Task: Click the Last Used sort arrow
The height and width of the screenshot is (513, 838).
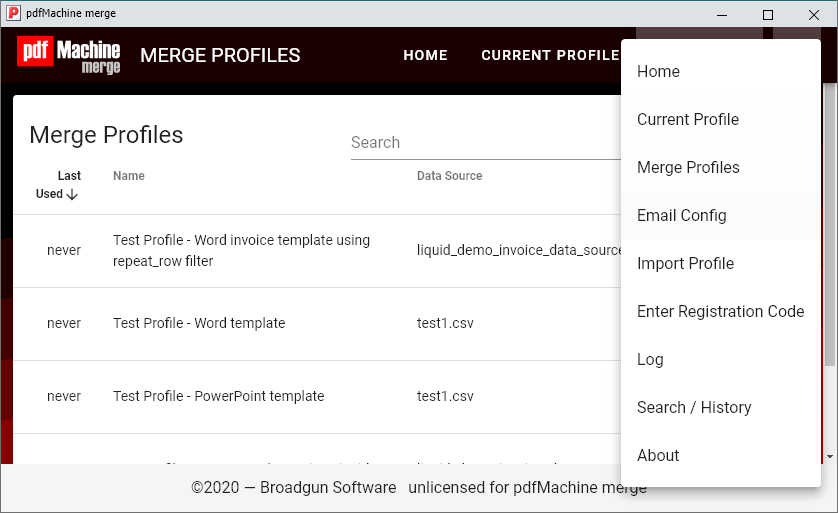Action: [x=72, y=195]
